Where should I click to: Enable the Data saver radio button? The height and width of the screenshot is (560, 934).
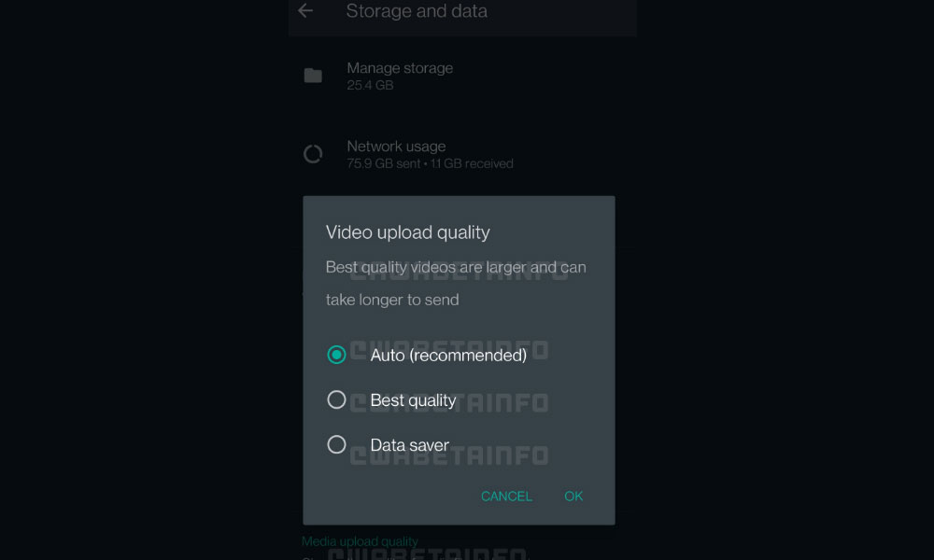336,444
